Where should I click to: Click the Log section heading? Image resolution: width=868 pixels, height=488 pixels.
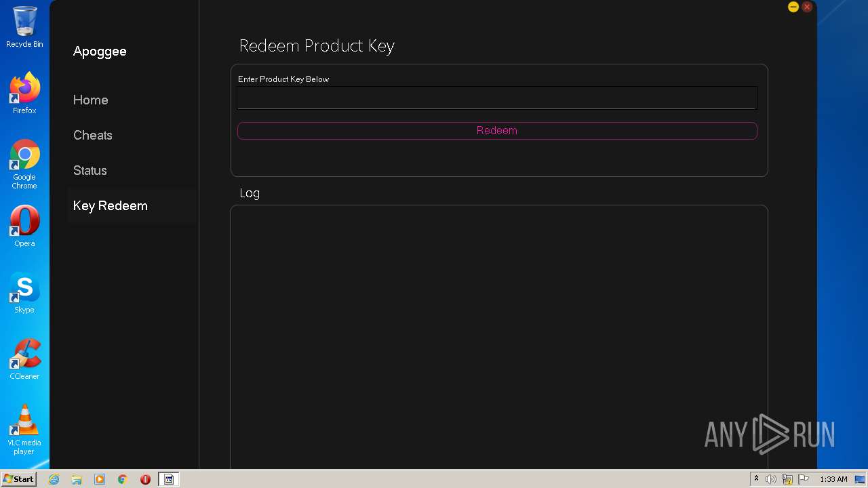[250, 193]
